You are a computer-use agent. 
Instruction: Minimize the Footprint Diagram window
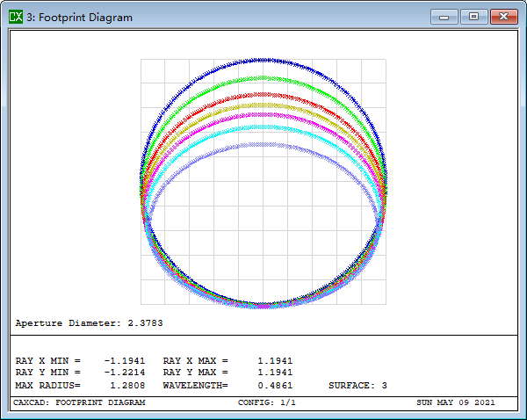[444, 17]
